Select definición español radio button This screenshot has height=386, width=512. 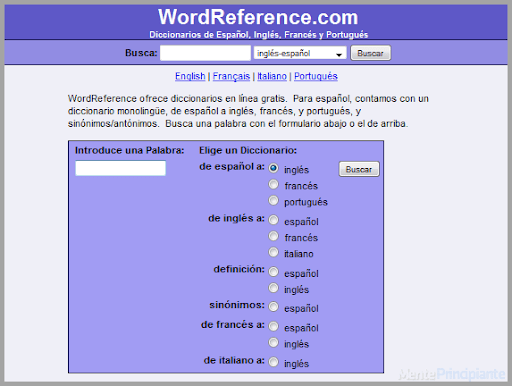coord(273,272)
